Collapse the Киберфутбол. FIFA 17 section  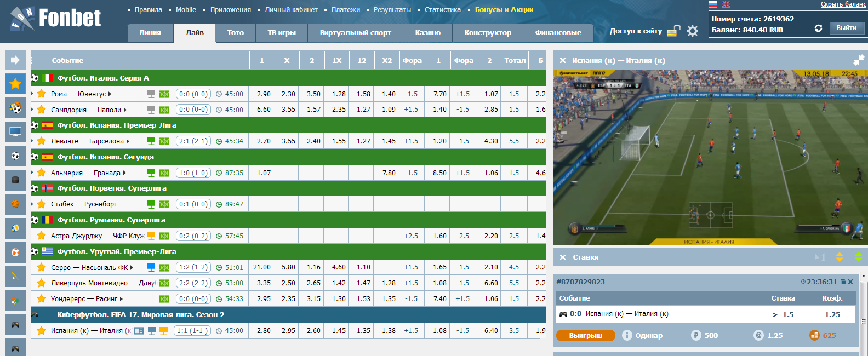coord(288,315)
